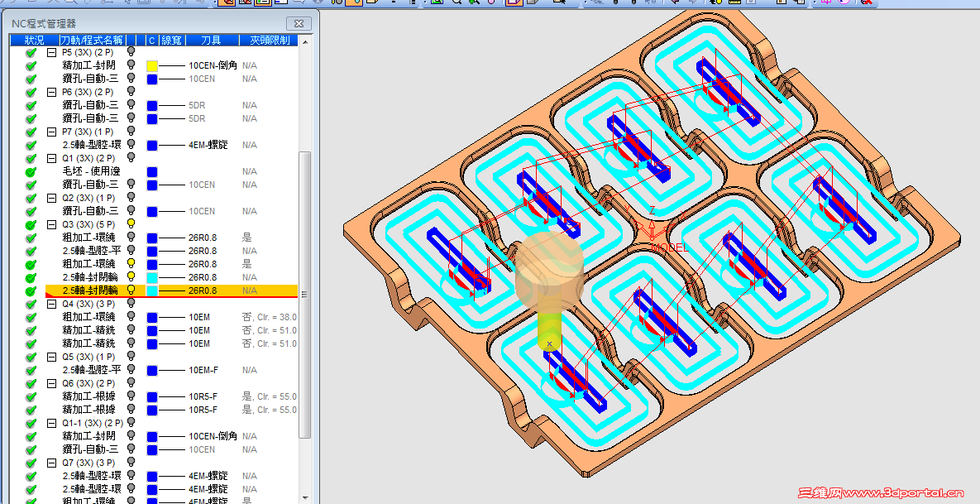The height and width of the screenshot is (504, 980).
Task: Toggle the yellow light bulb on Q3 group
Action: [131, 223]
